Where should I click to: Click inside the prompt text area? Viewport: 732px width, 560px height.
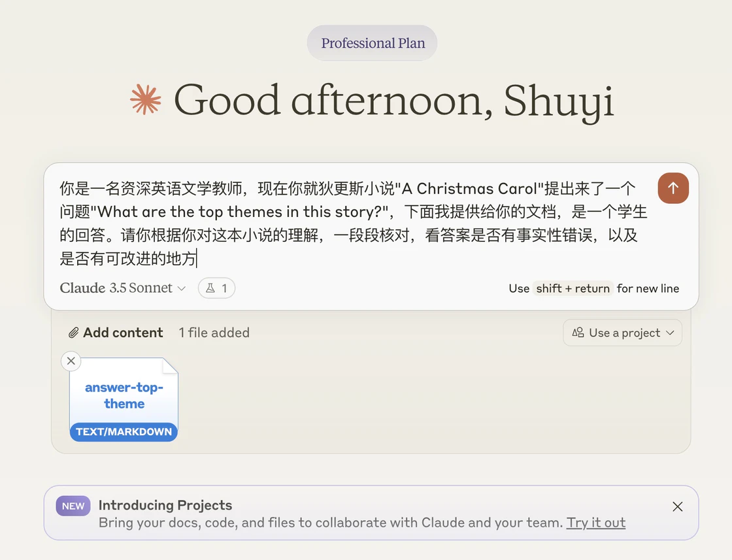click(x=353, y=223)
